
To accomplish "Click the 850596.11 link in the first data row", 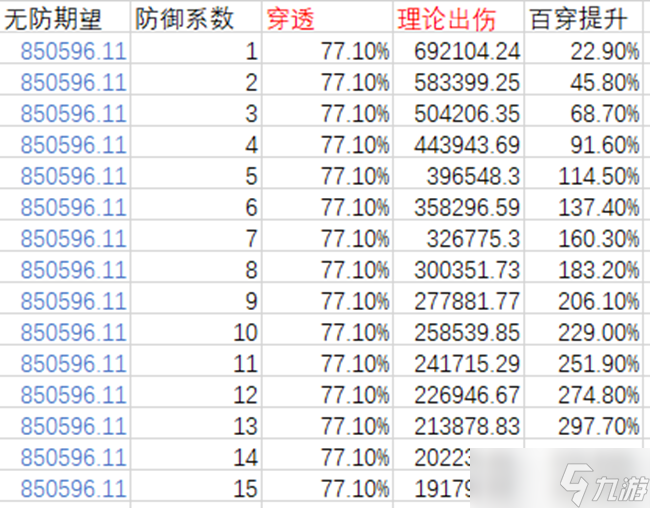I will (73, 51).
